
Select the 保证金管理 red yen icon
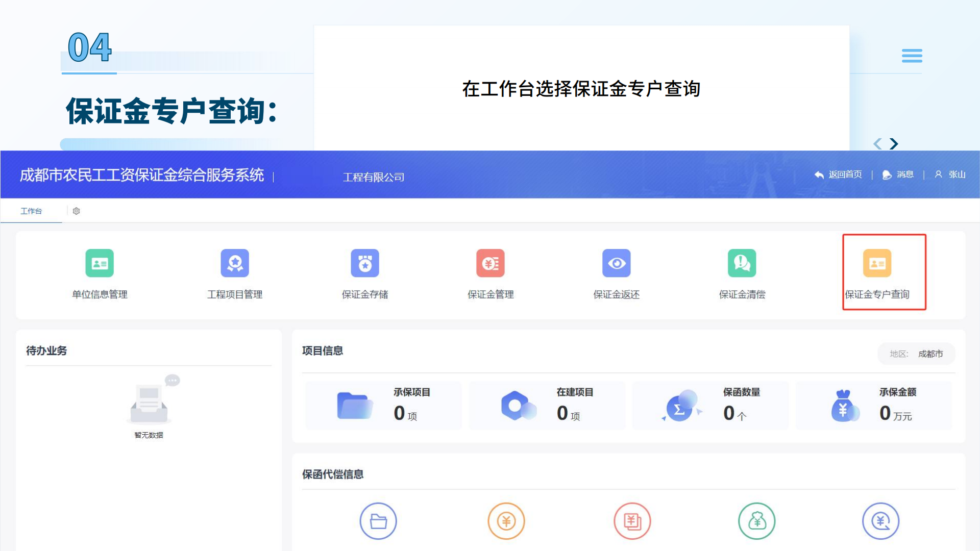490,263
